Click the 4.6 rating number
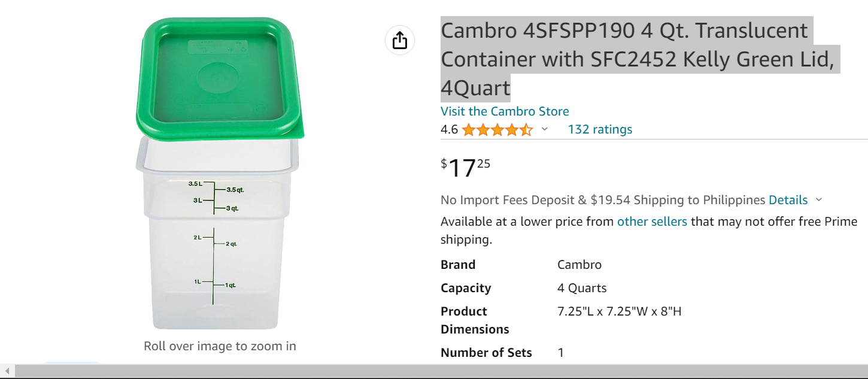The image size is (868, 379). [x=449, y=129]
